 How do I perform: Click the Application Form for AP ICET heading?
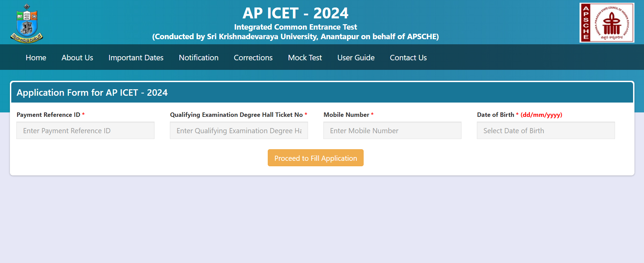(92, 93)
